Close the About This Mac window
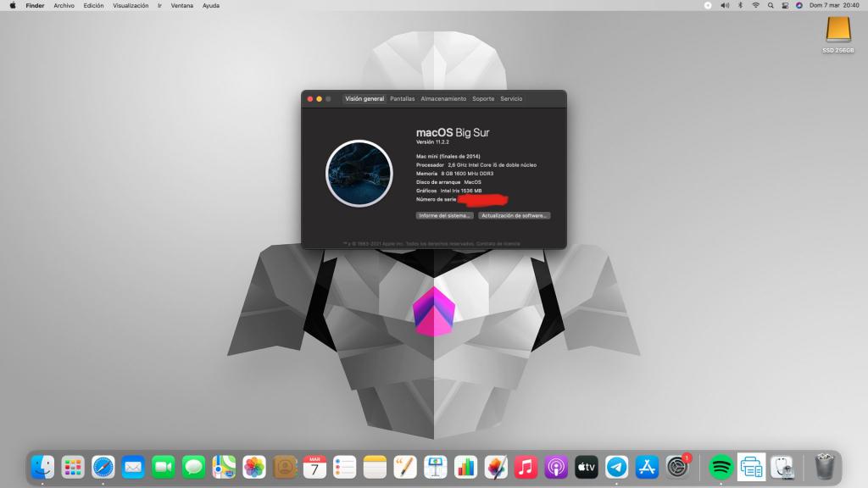Screen dimensions: 868x488 click(x=310, y=99)
